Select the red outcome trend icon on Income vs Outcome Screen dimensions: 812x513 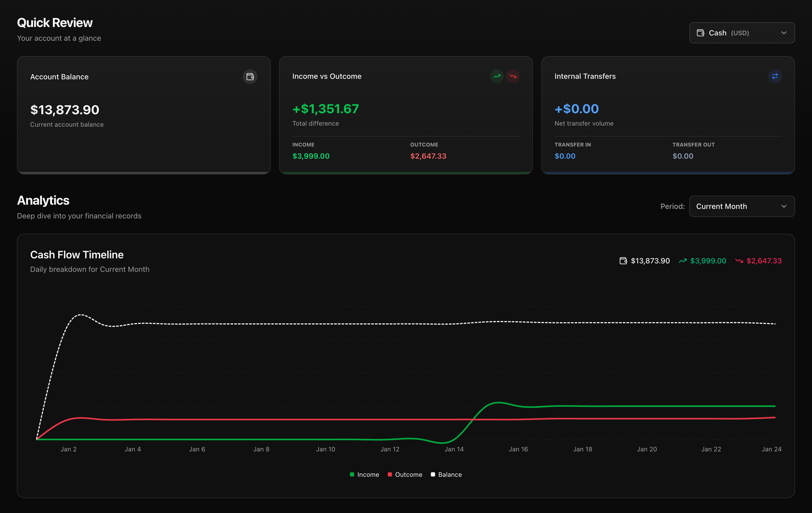tap(513, 76)
